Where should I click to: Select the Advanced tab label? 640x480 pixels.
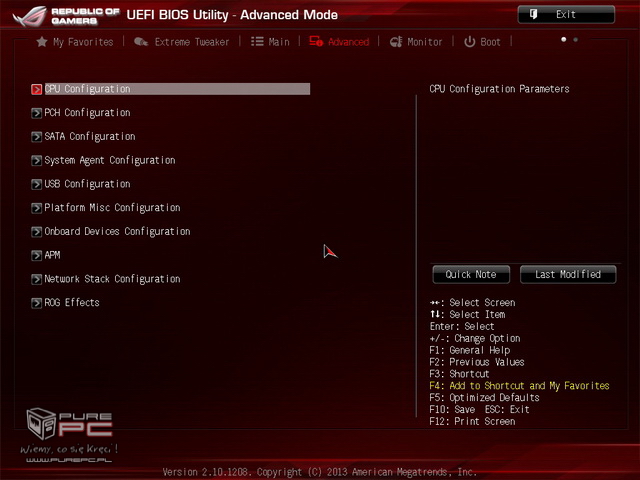(348, 42)
